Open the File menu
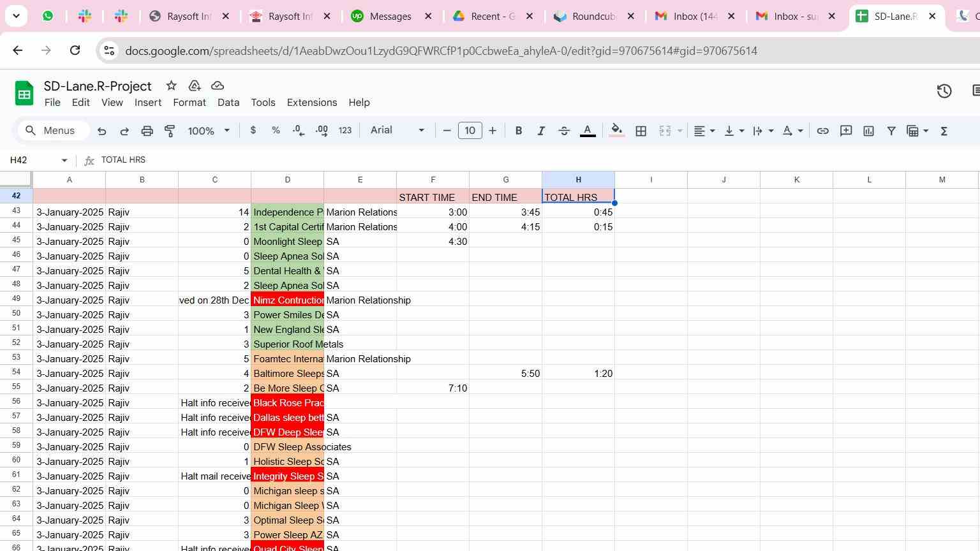The height and width of the screenshot is (551, 980). pos(52,103)
